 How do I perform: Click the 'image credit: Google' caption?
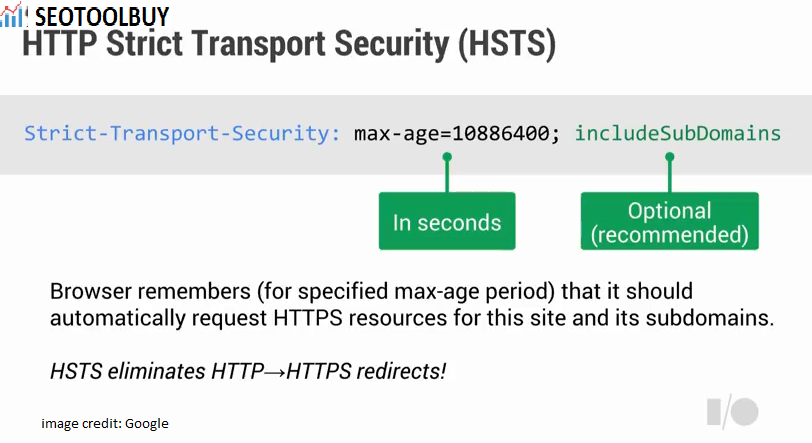(105, 423)
